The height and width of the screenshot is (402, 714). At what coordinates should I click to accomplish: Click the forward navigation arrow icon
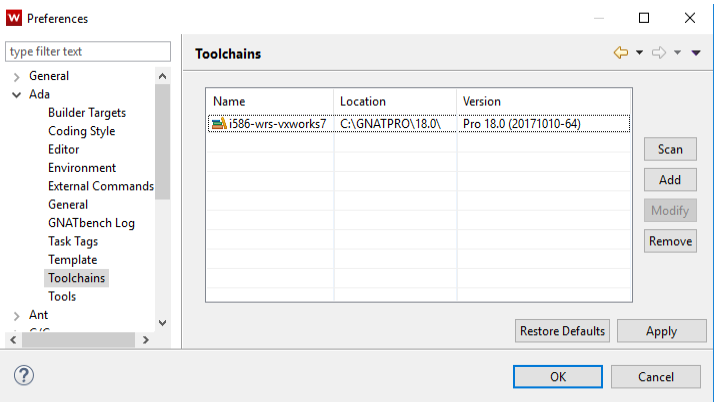click(x=658, y=53)
